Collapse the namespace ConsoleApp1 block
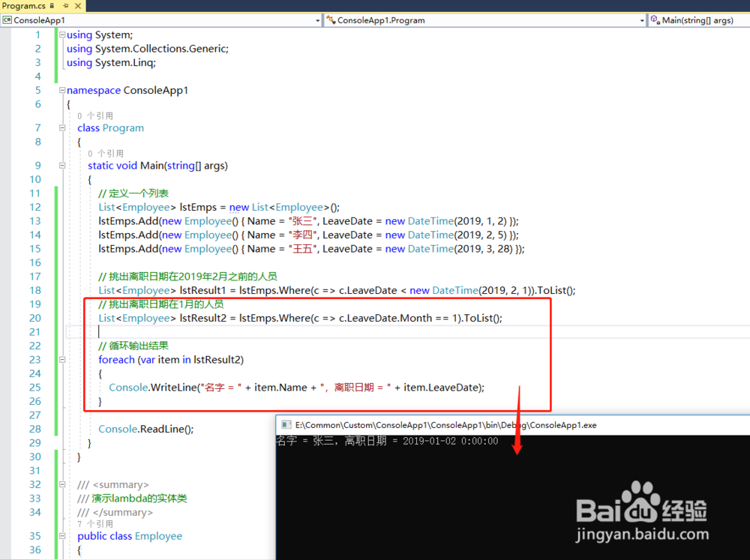 [62, 90]
